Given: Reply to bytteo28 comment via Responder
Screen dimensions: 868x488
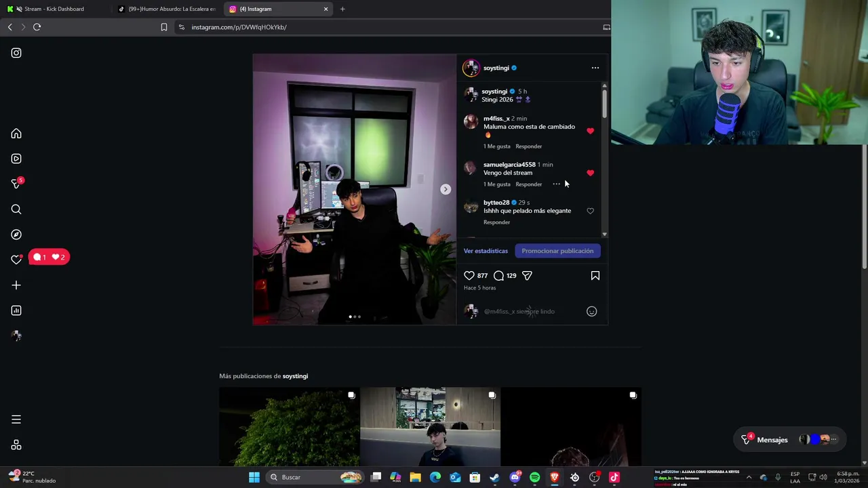Looking at the screenshot, I should click(496, 222).
